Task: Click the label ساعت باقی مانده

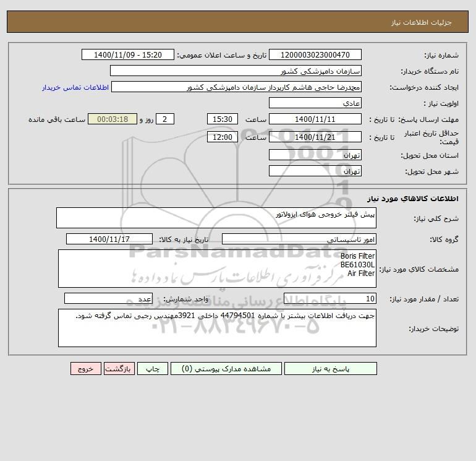Action: pyautogui.click(x=57, y=119)
